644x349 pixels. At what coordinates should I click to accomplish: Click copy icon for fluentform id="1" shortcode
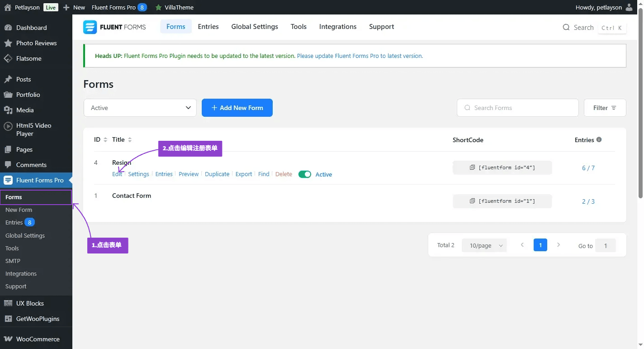click(472, 201)
